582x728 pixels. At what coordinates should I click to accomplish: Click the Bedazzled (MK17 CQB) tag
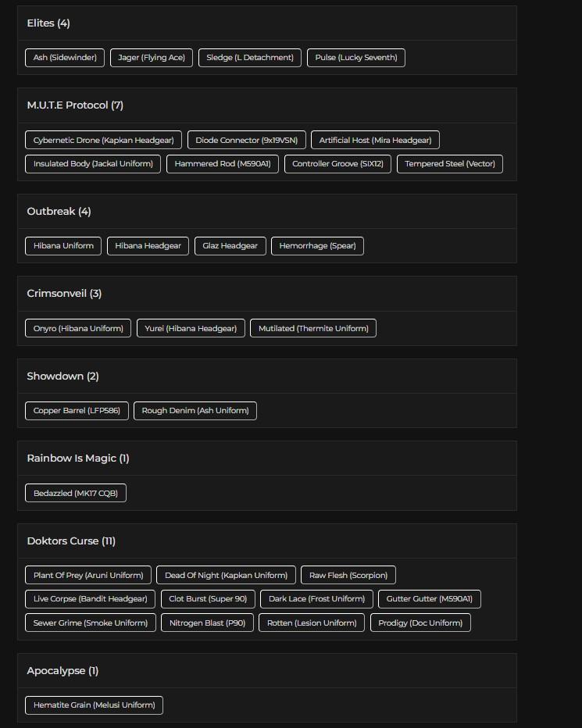coord(76,494)
